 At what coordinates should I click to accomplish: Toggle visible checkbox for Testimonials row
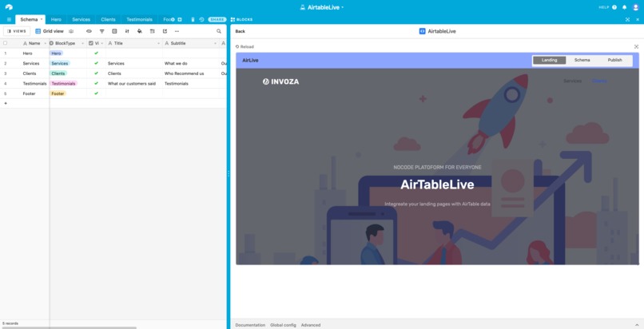pyautogui.click(x=96, y=83)
